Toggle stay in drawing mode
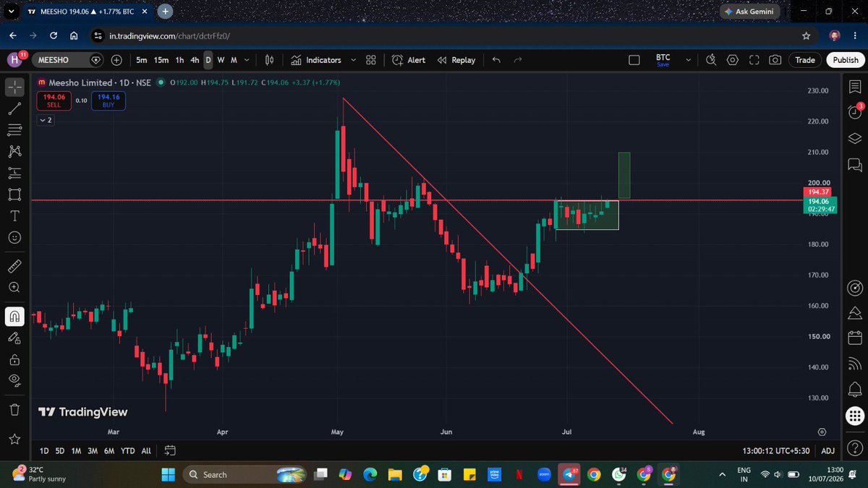The width and height of the screenshot is (868, 488). 14,338
